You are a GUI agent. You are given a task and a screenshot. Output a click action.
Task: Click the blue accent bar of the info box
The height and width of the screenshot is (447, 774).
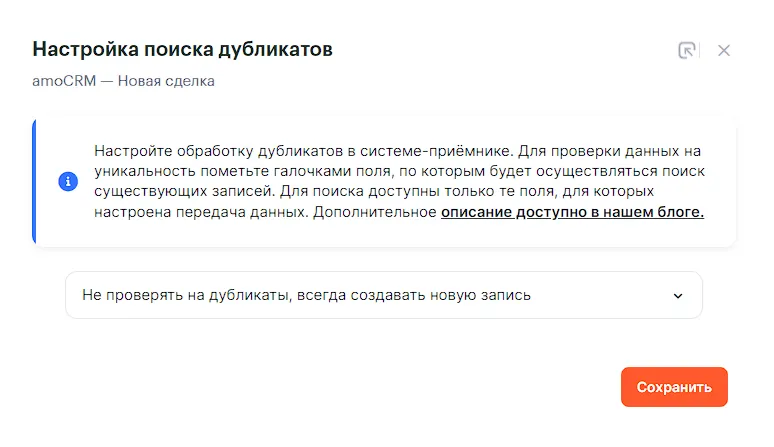pyautogui.click(x=35, y=181)
